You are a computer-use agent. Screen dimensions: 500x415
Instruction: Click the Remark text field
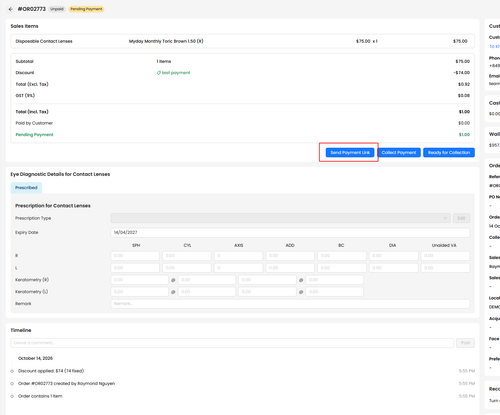(290, 304)
